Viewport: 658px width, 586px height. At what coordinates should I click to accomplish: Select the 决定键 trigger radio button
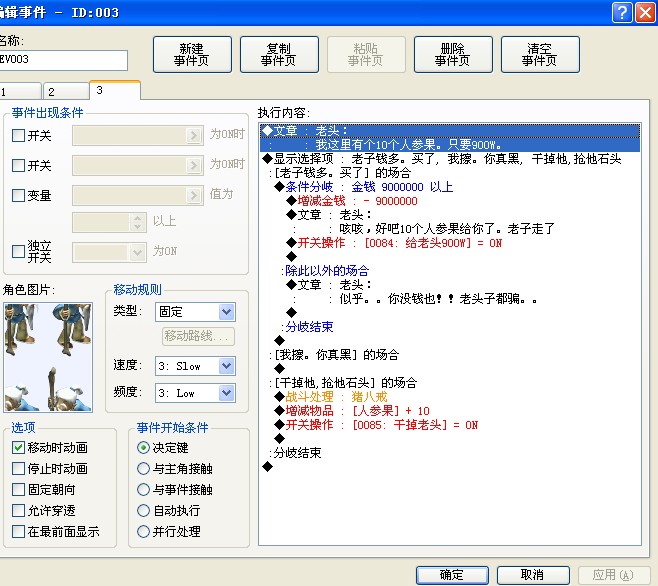[x=144, y=447]
